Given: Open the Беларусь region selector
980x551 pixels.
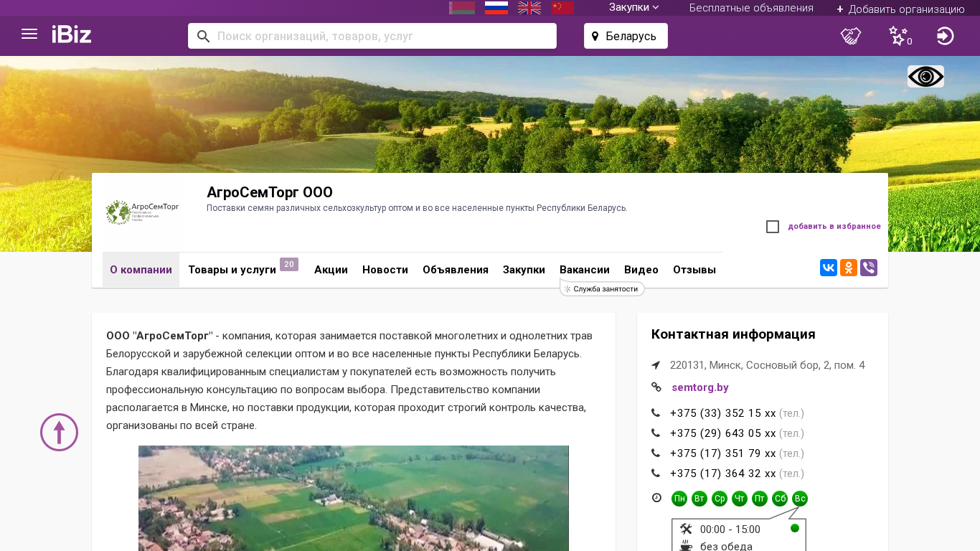Looking at the screenshot, I should [626, 36].
